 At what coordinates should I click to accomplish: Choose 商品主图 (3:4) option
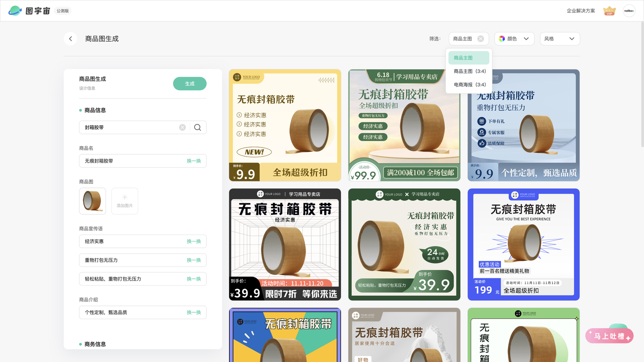(x=469, y=71)
